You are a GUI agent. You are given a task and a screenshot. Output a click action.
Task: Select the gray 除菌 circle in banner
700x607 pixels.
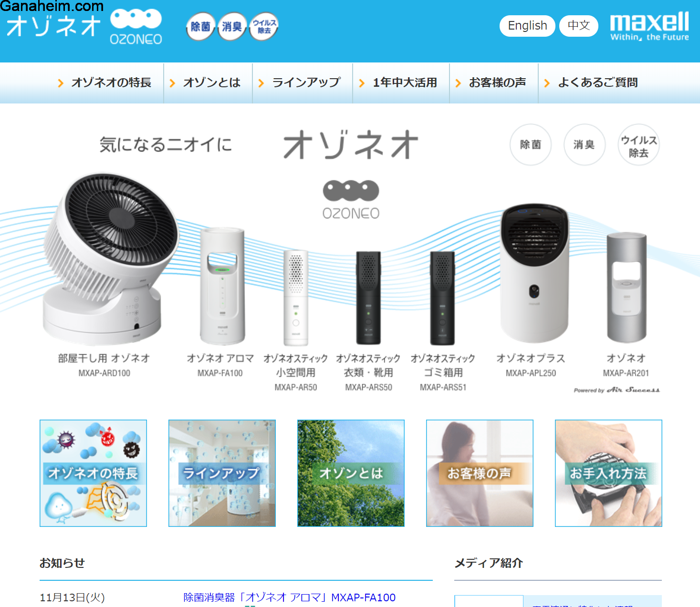(x=531, y=145)
